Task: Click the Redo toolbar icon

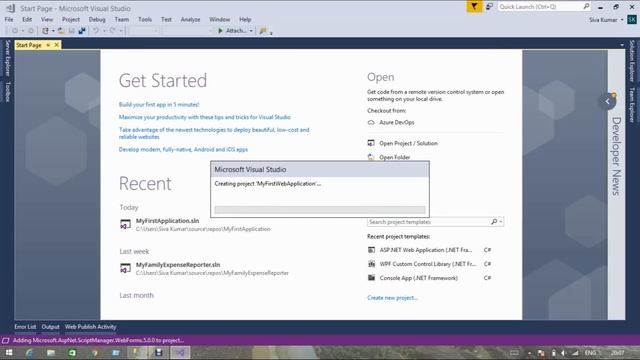Action: pyautogui.click(x=112, y=31)
